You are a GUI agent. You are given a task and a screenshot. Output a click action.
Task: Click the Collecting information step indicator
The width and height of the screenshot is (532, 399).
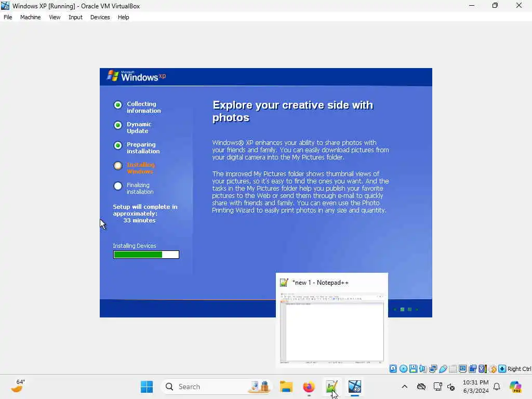tap(118, 105)
